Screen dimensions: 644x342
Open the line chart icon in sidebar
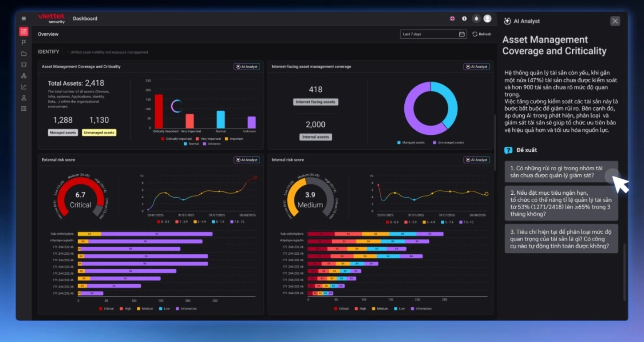point(24,87)
